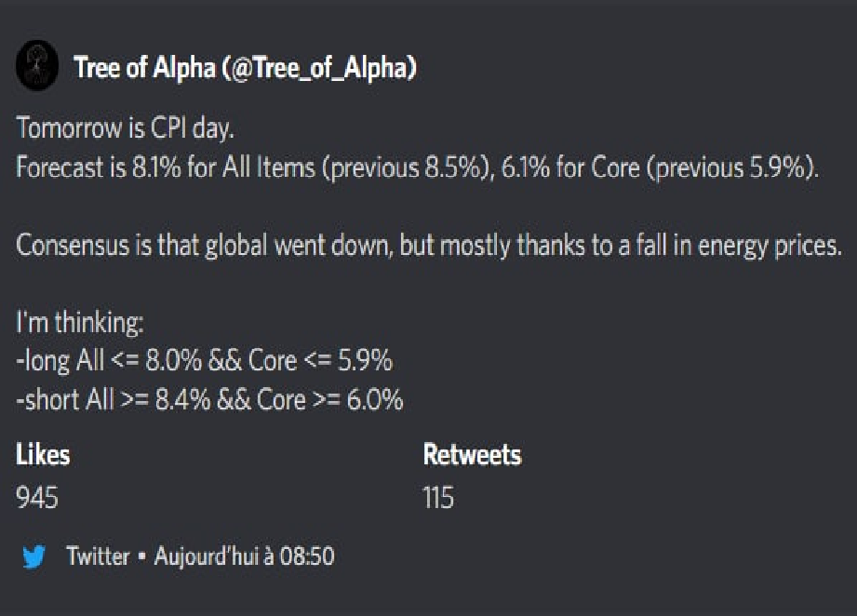Click 'Core <= 5.9%' in long line
Viewport: 857px width, 616px height.
(320, 361)
